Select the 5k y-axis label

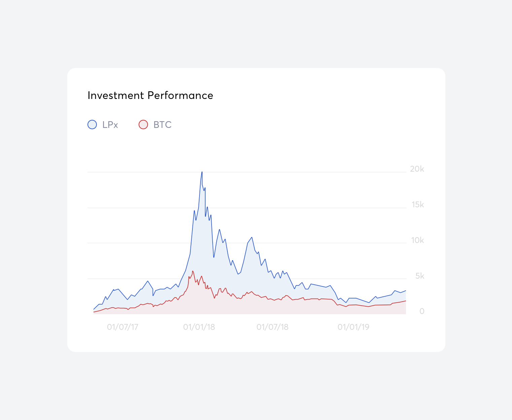pyautogui.click(x=419, y=276)
